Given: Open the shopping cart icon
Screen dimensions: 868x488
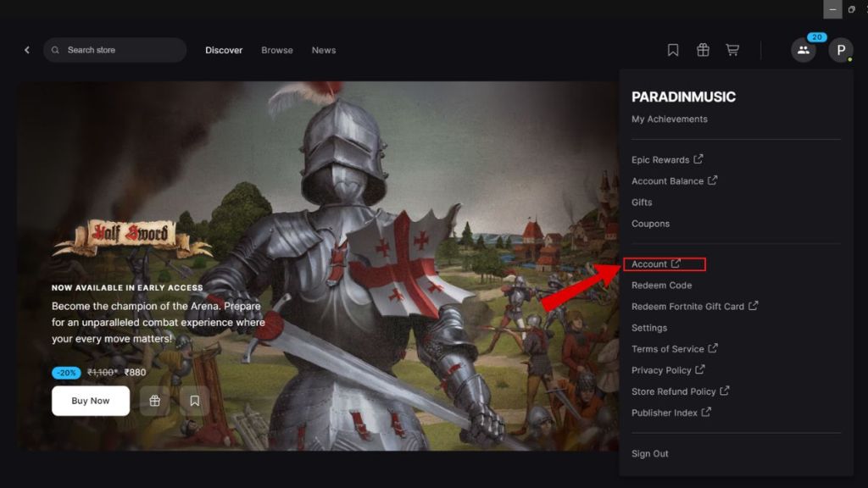Looking at the screenshot, I should pos(732,49).
